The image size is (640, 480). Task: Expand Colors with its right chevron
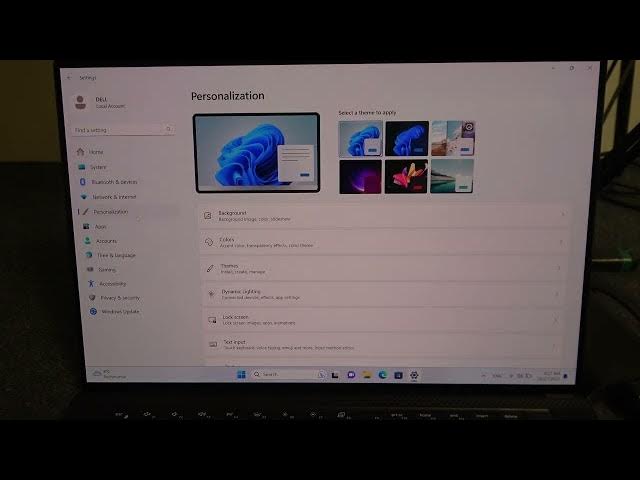pos(561,242)
